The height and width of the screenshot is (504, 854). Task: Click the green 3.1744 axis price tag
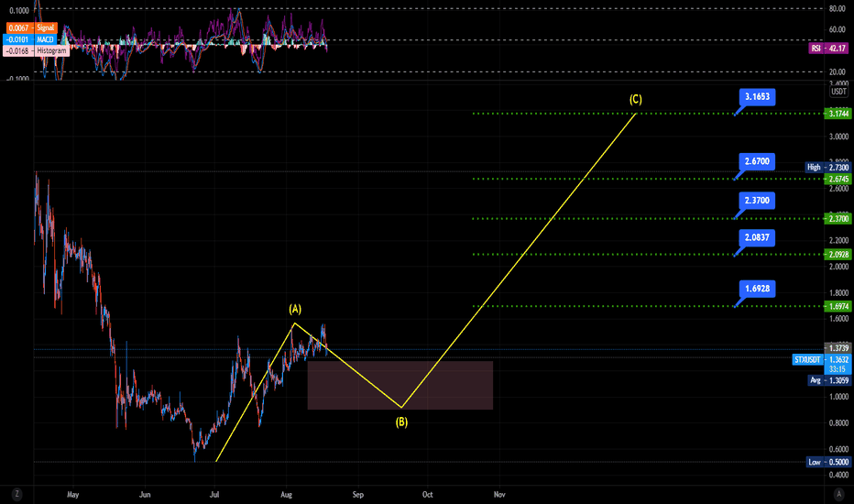[x=838, y=114]
